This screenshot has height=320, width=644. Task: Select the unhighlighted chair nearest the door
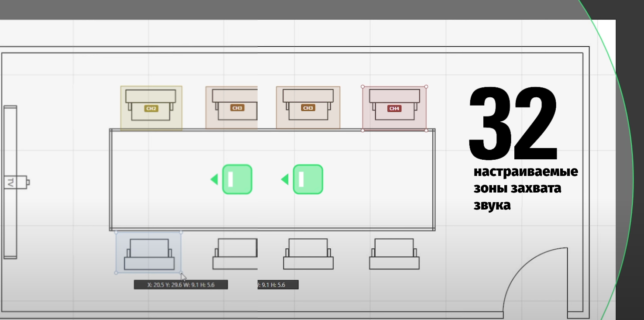[x=394, y=254]
